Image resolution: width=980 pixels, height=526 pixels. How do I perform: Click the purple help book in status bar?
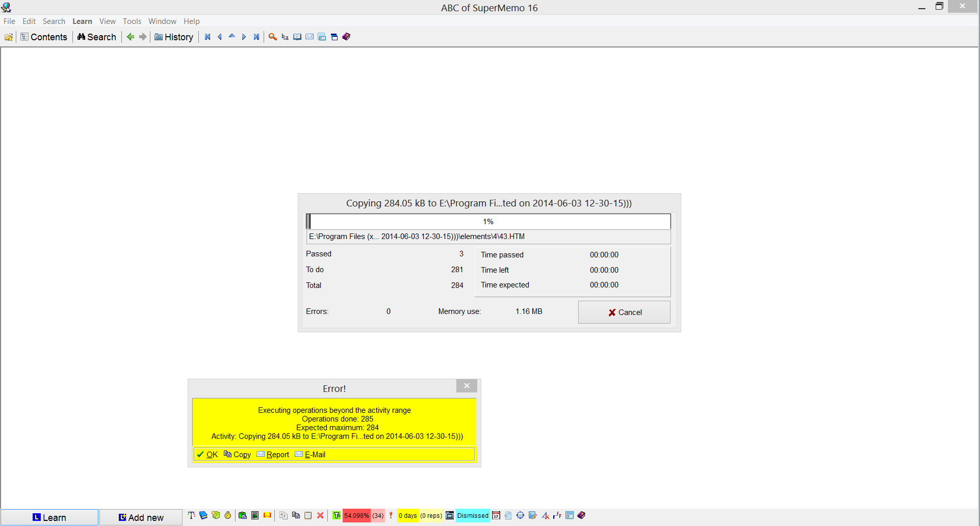(x=582, y=515)
